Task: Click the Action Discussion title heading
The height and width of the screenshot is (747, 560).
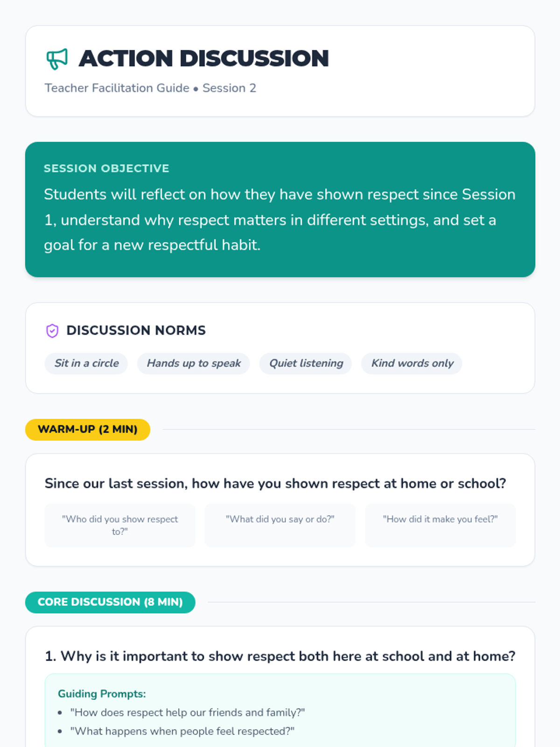Action: [204, 59]
